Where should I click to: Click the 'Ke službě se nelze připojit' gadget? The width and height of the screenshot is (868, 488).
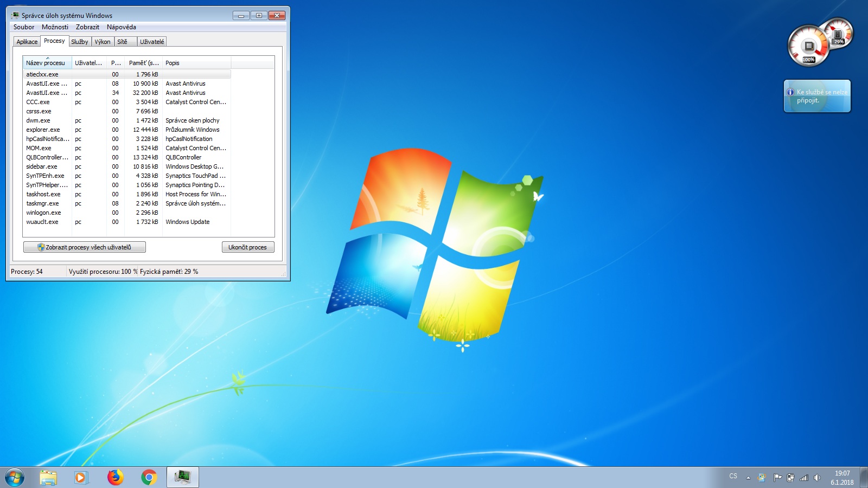[817, 96]
